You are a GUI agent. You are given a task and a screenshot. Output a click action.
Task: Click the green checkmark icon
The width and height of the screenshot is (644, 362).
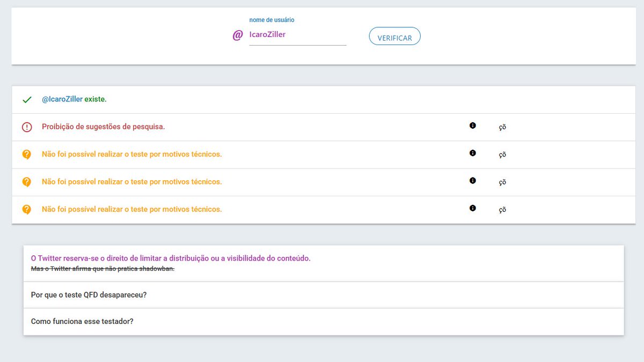click(x=27, y=100)
